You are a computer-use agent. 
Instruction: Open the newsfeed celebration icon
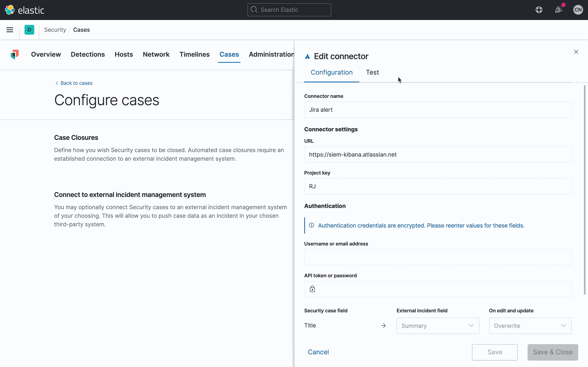coord(559,10)
